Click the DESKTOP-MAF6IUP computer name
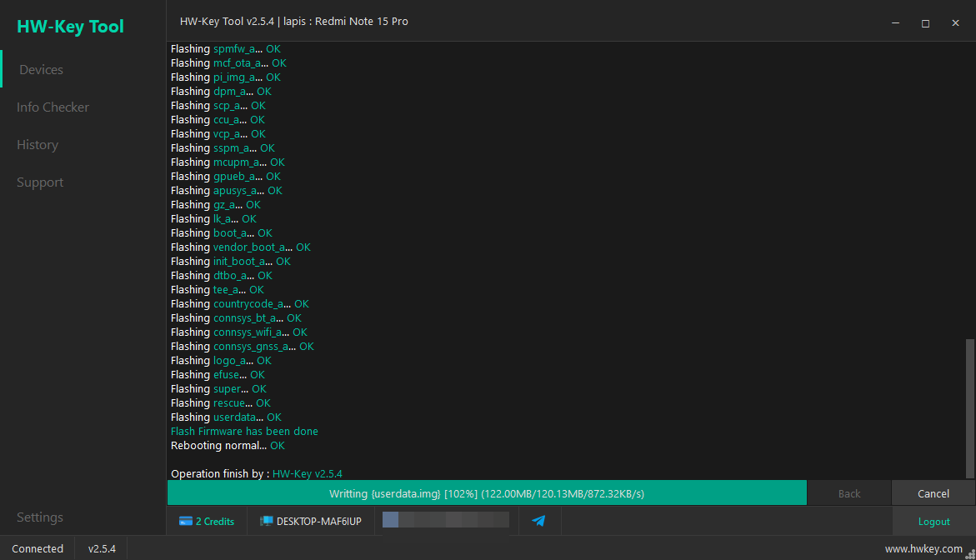This screenshot has width=976, height=560. click(x=318, y=522)
